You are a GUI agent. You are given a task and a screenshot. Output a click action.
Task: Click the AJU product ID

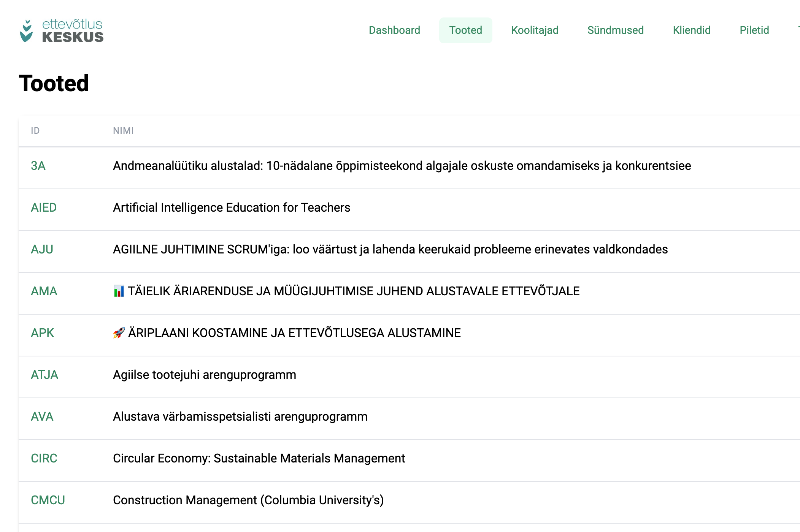(x=42, y=250)
